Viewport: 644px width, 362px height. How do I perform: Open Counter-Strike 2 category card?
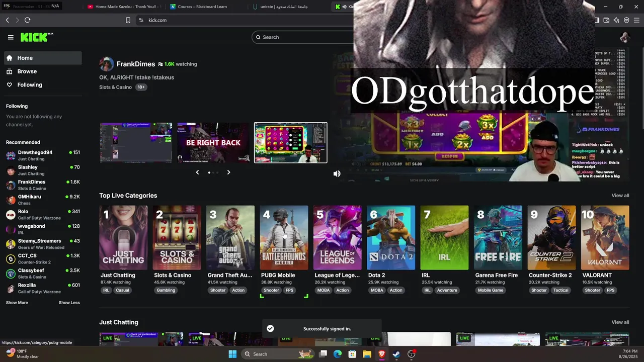551,238
